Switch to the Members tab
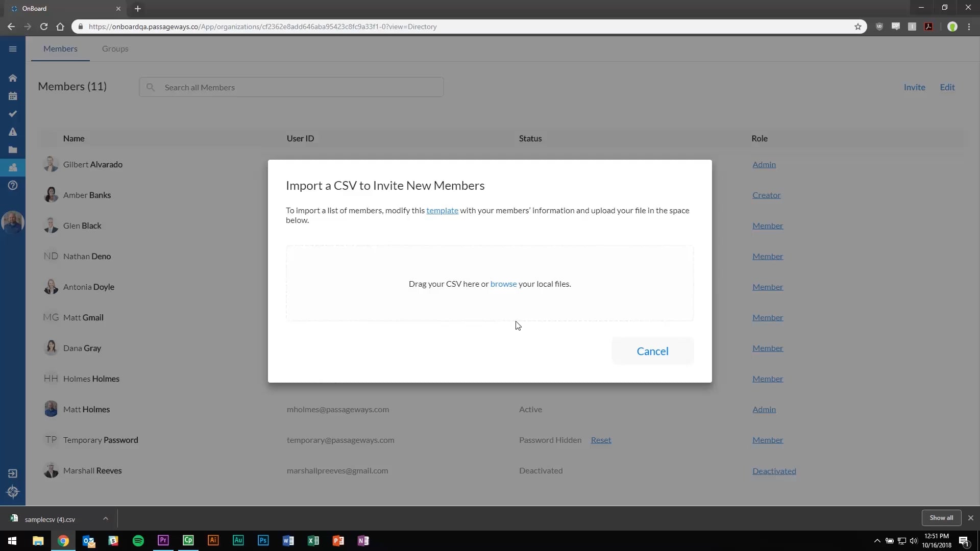 60,49
